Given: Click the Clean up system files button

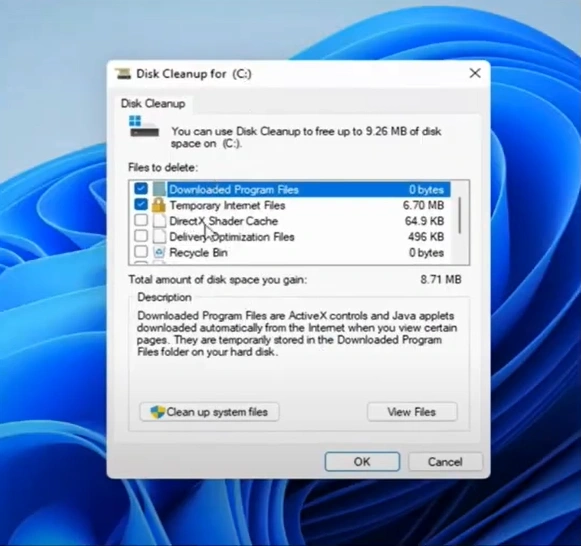Looking at the screenshot, I should (x=209, y=412).
